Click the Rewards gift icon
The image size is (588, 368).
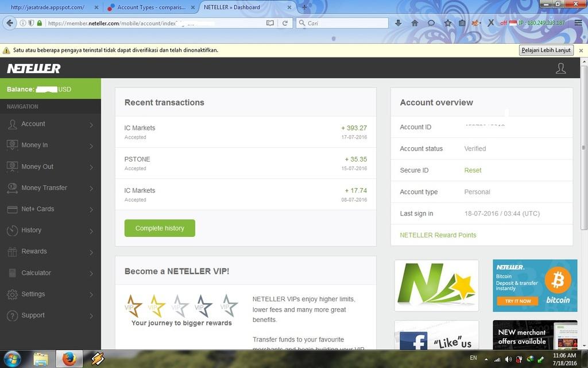click(x=13, y=252)
